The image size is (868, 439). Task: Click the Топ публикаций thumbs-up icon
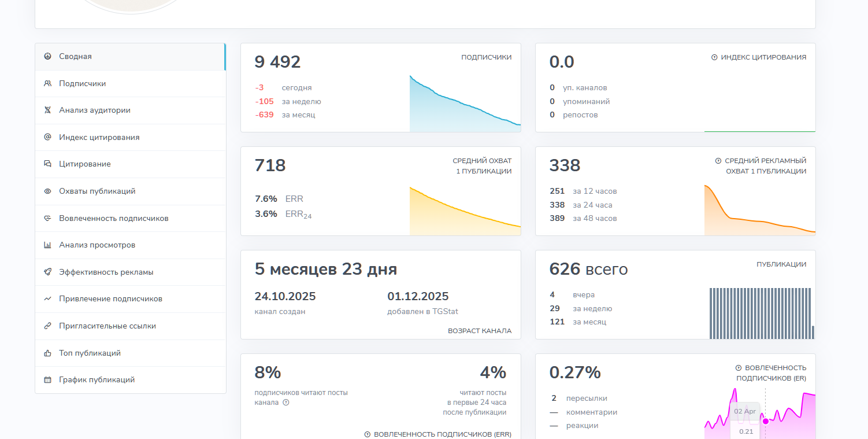click(x=47, y=353)
